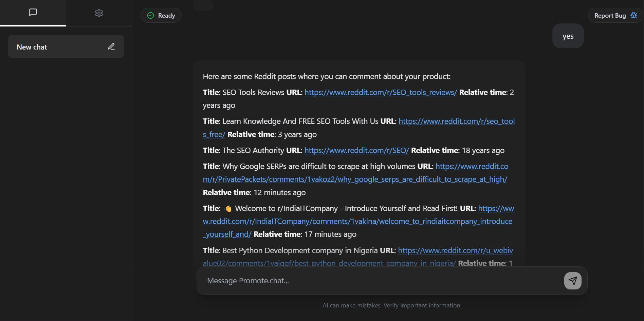Open the chats tab icon
The width and height of the screenshot is (644, 321).
33,13
